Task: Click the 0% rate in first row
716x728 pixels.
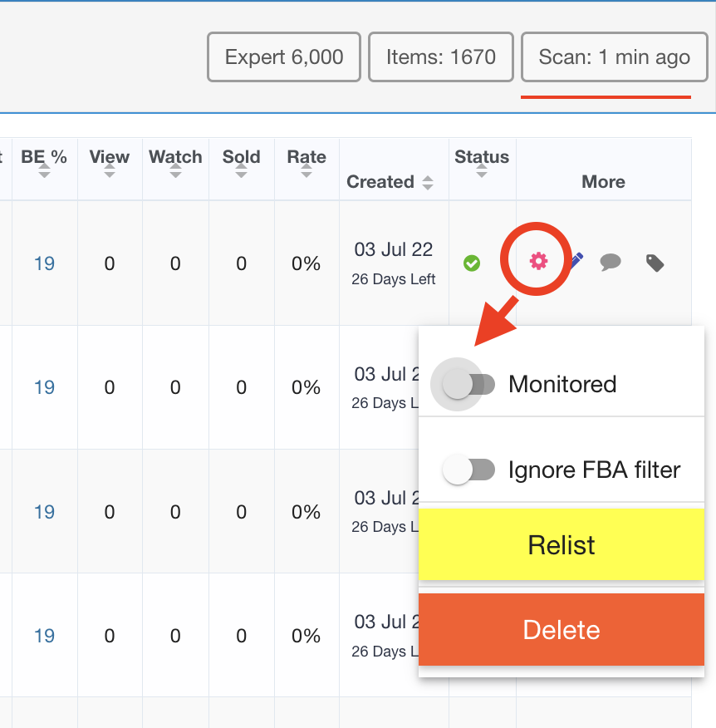Action: (306, 263)
